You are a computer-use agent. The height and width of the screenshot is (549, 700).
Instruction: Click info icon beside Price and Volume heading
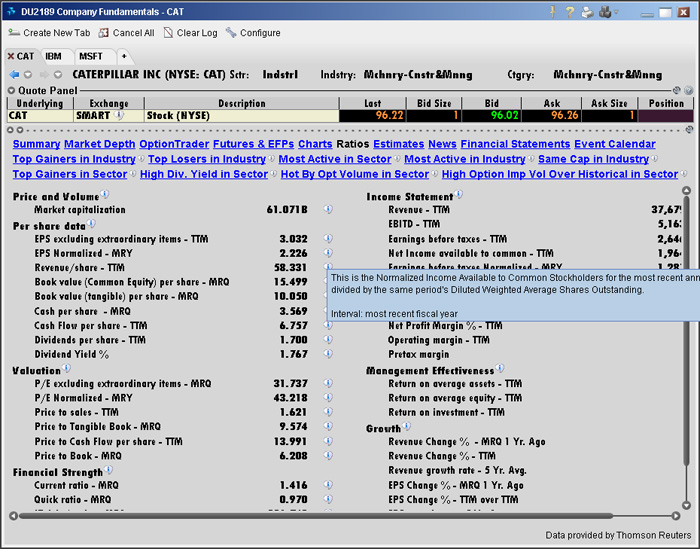tap(104, 194)
